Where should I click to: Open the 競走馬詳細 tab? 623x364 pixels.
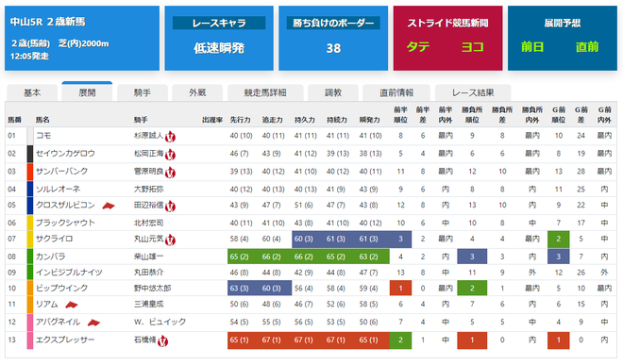[265, 92]
